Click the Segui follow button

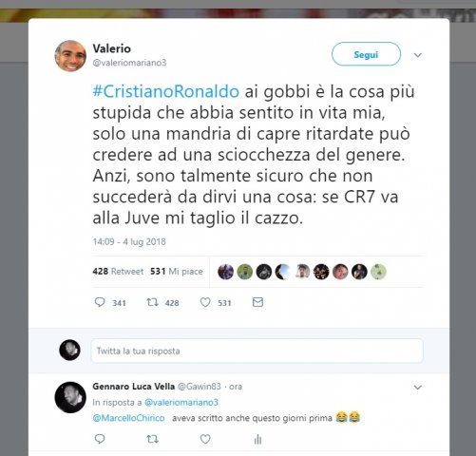click(x=366, y=54)
